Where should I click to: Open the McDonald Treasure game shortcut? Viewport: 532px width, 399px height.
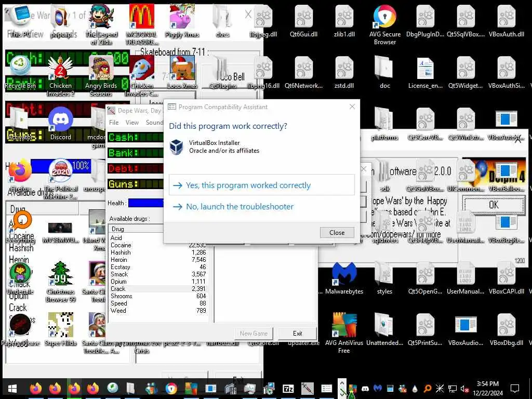pos(141,24)
